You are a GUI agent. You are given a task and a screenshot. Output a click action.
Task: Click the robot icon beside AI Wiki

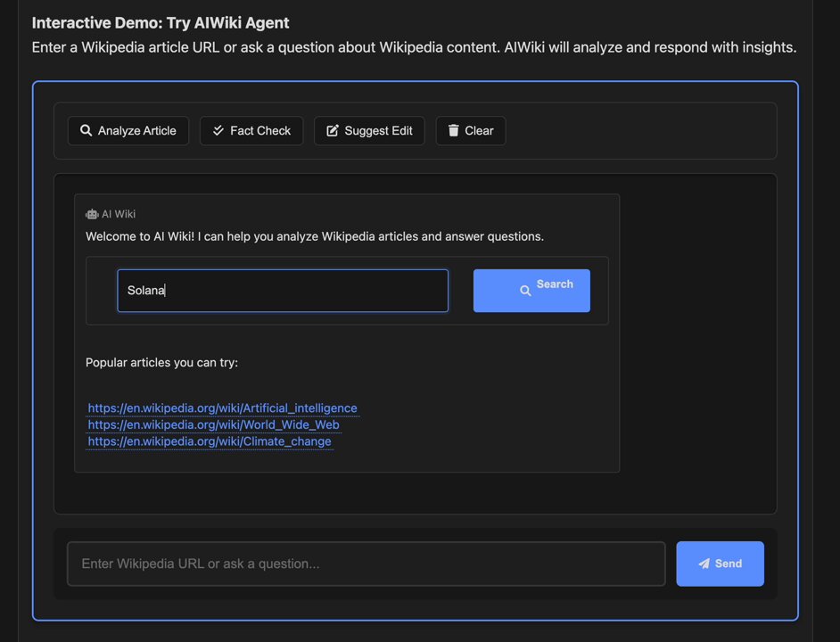(x=92, y=214)
